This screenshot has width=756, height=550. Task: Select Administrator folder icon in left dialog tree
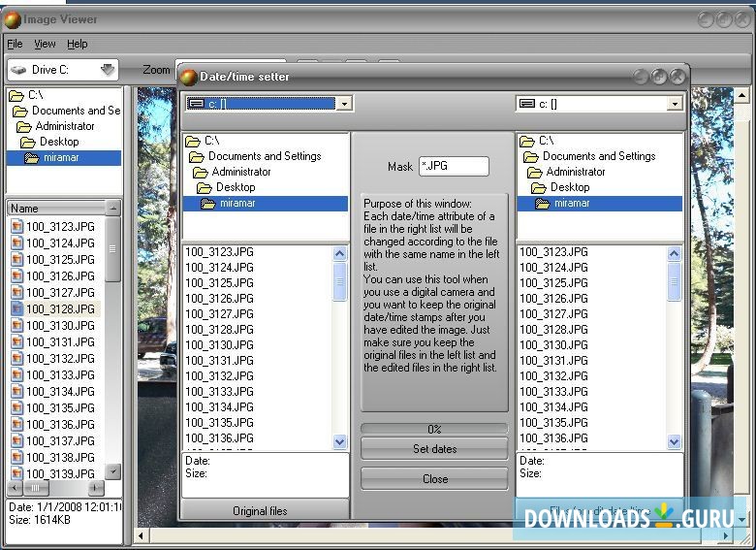(200, 173)
